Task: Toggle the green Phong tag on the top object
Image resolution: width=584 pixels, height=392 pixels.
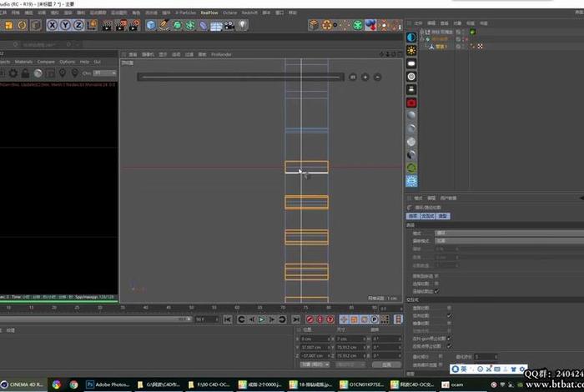Action: click(x=473, y=32)
